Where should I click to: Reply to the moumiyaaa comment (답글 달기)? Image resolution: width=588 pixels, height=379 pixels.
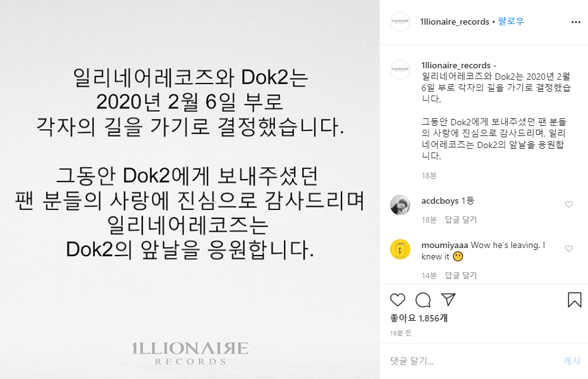(460, 275)
